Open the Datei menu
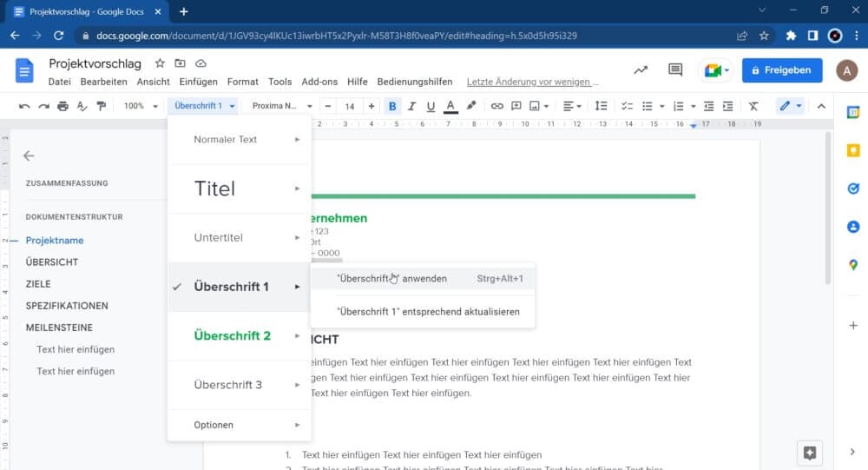This screenshot has width=868, height=470. click(x=59, y=82)
